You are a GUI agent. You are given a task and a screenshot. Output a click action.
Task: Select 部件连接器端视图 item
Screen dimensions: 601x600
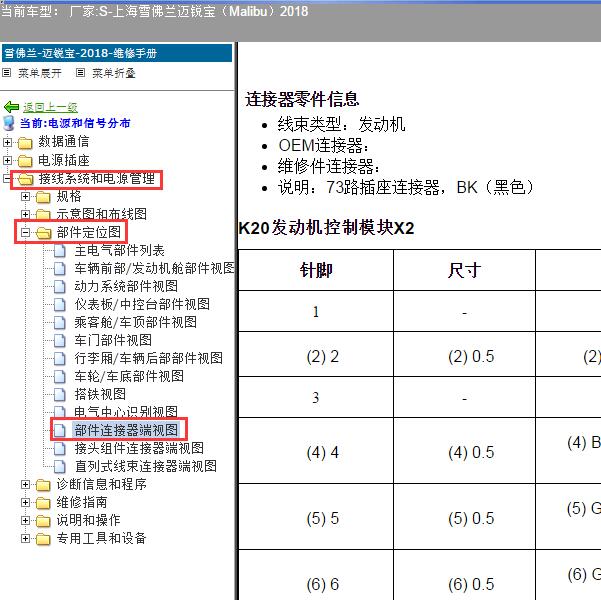[x=126, y=430]
